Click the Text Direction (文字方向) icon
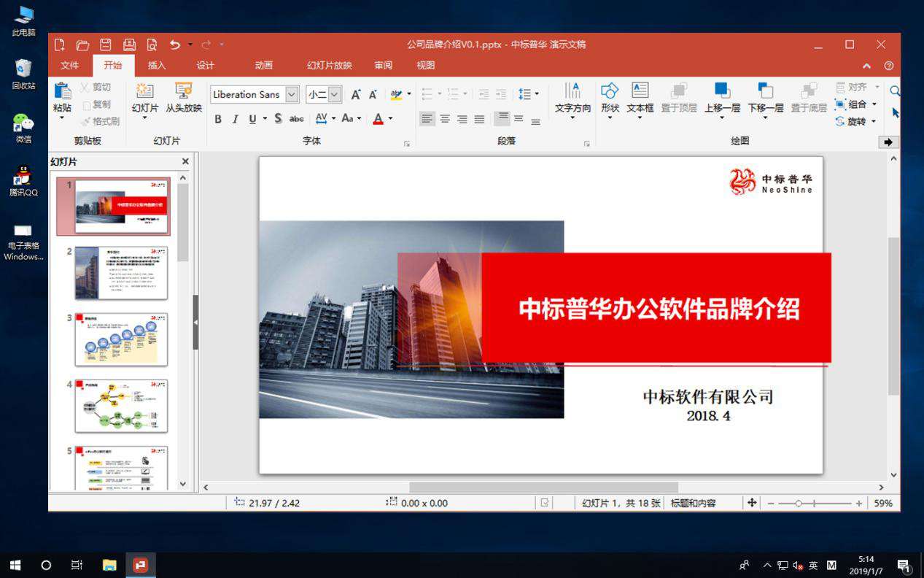Viewport: 924px width, 578px height. tap(572, 90)
